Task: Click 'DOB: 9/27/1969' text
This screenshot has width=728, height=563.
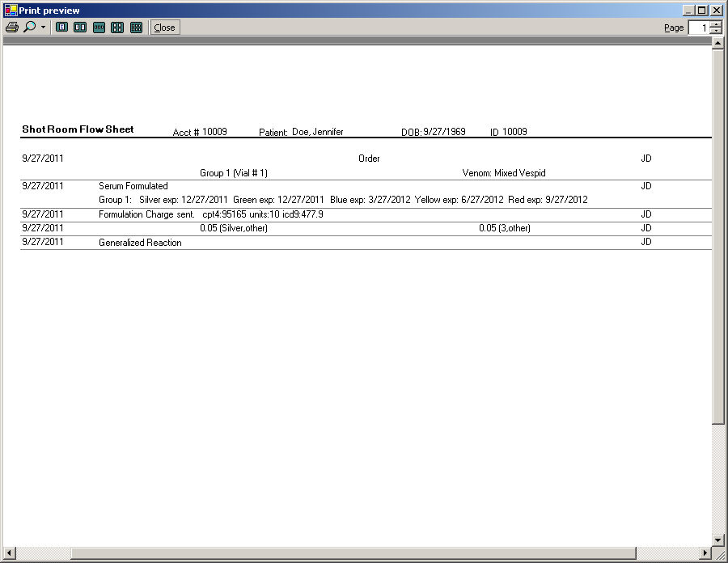Action: [x=434, y=132]
